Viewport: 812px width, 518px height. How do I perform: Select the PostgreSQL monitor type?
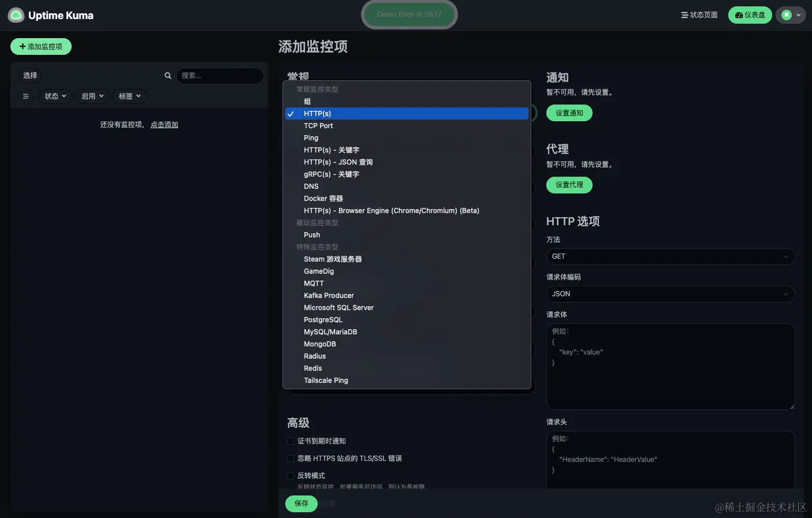click(x=407, y=320)
